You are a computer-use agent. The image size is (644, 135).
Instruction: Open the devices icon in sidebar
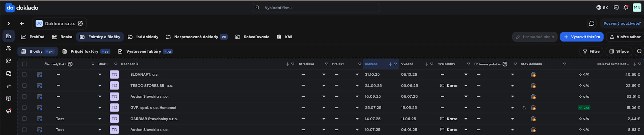coord(9,74)
